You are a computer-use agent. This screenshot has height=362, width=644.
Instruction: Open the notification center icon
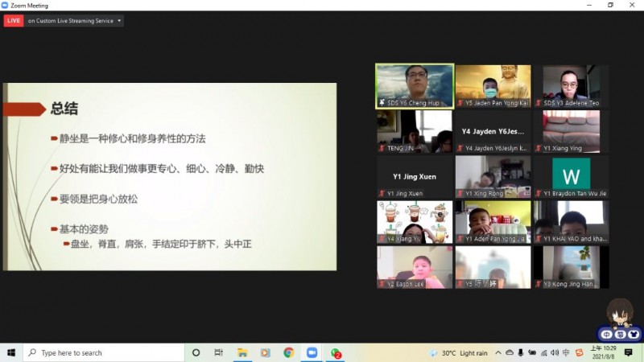click(x=628, y=352)
